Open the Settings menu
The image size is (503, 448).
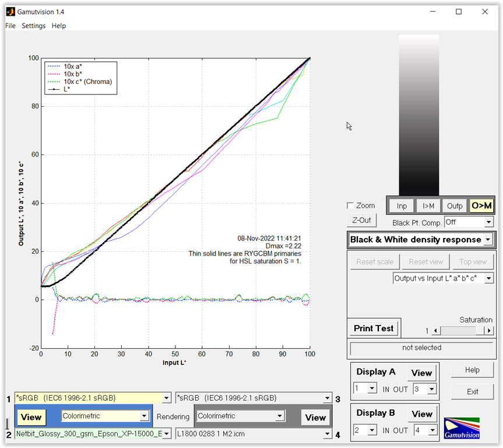[34, 26]
